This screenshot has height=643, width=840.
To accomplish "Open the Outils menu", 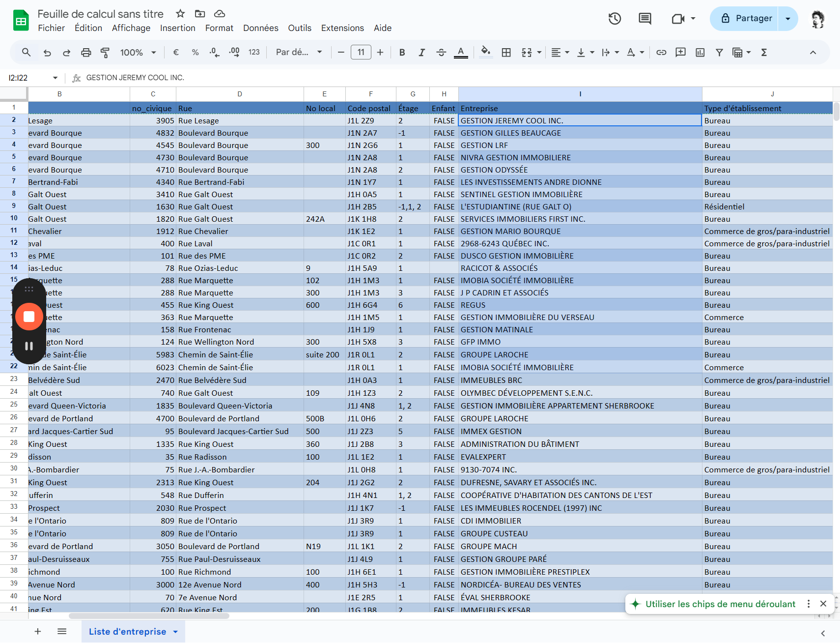I will point(300,28).
